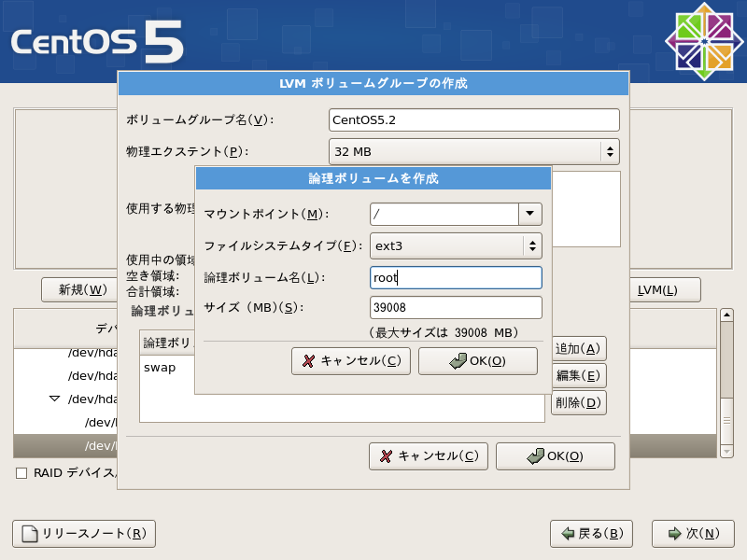747x560 pixels.
Task: Click the 編集(E) edit button
Action: coord(578,376)
